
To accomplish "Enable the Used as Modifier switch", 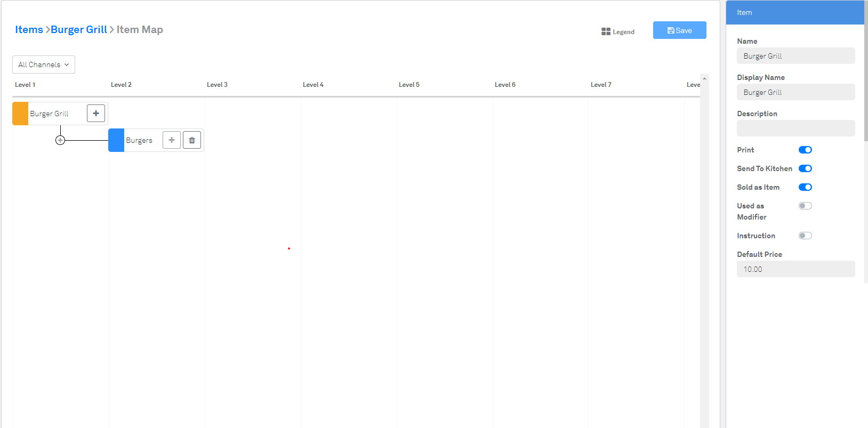I will 805,206.
